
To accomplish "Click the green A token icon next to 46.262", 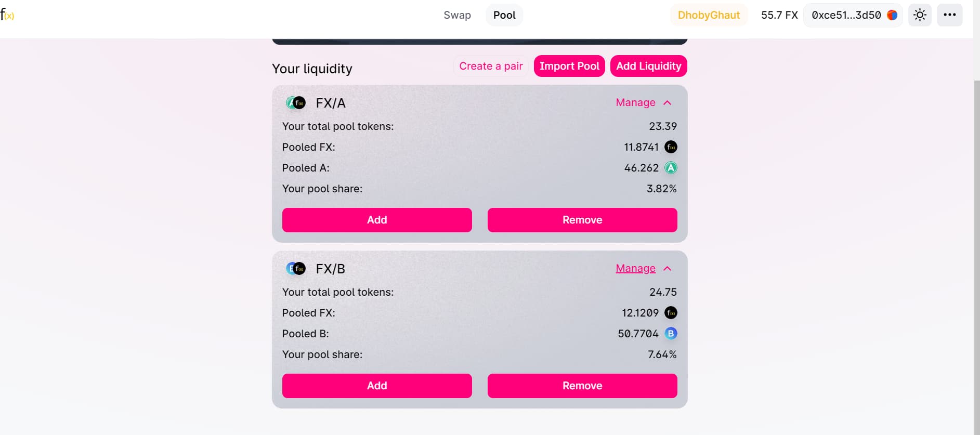I will (671, 168).
